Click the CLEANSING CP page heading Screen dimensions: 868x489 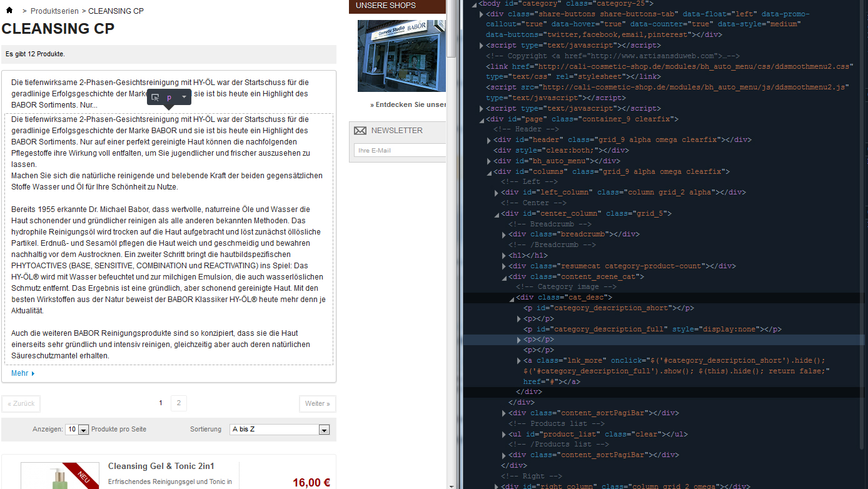58,29
